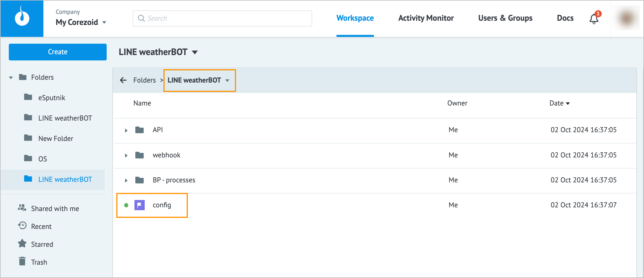Select eSputnik in the folder tree
644x278 pixels.
coord(52,98)
